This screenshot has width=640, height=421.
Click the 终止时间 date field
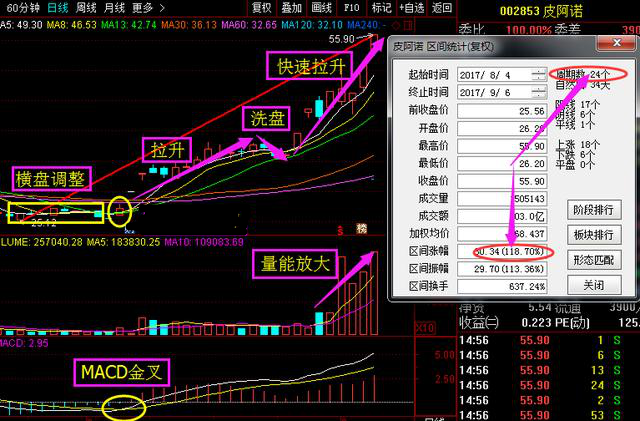495,92
